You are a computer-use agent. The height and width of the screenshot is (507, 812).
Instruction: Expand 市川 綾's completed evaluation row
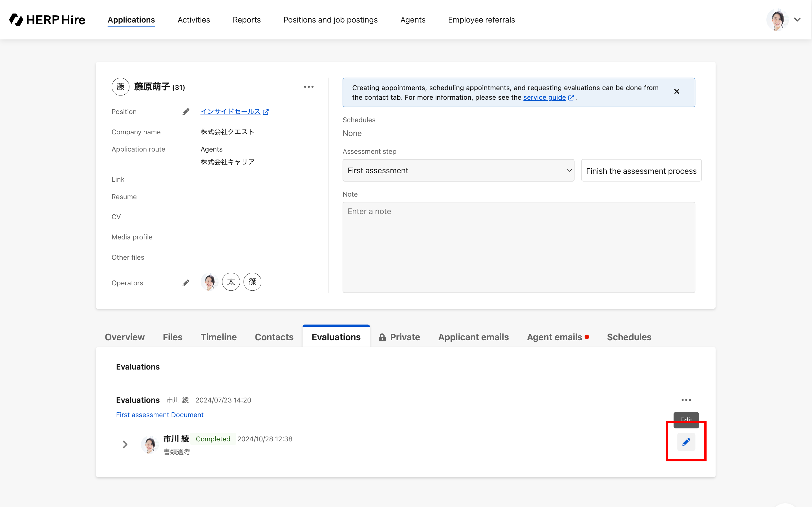click(125, 445)
